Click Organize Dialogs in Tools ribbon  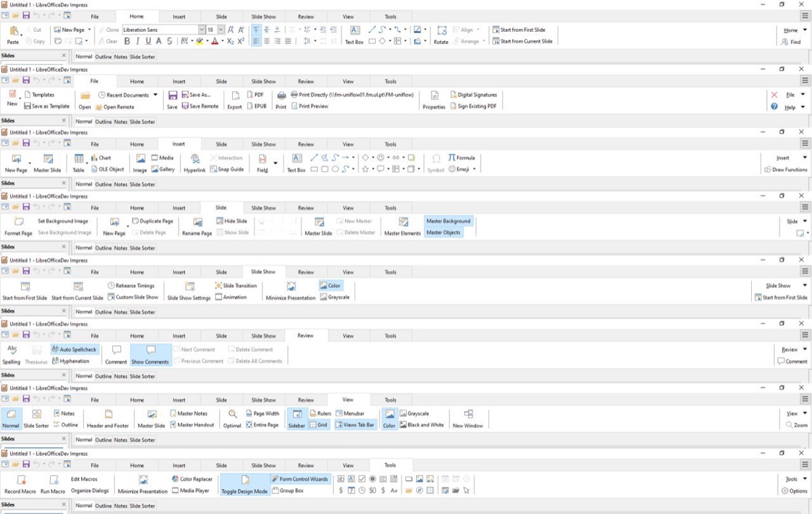click(90, 490)
